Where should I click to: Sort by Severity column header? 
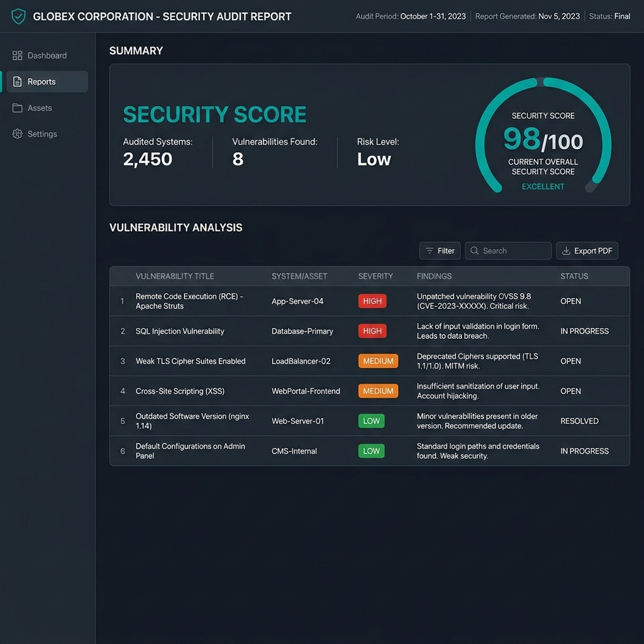point(375,277)
